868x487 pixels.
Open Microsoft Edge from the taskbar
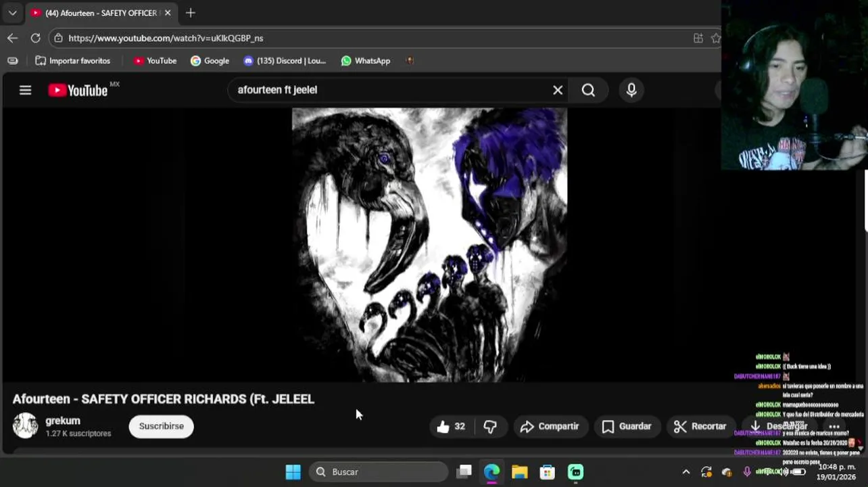(x=491, y=471)
